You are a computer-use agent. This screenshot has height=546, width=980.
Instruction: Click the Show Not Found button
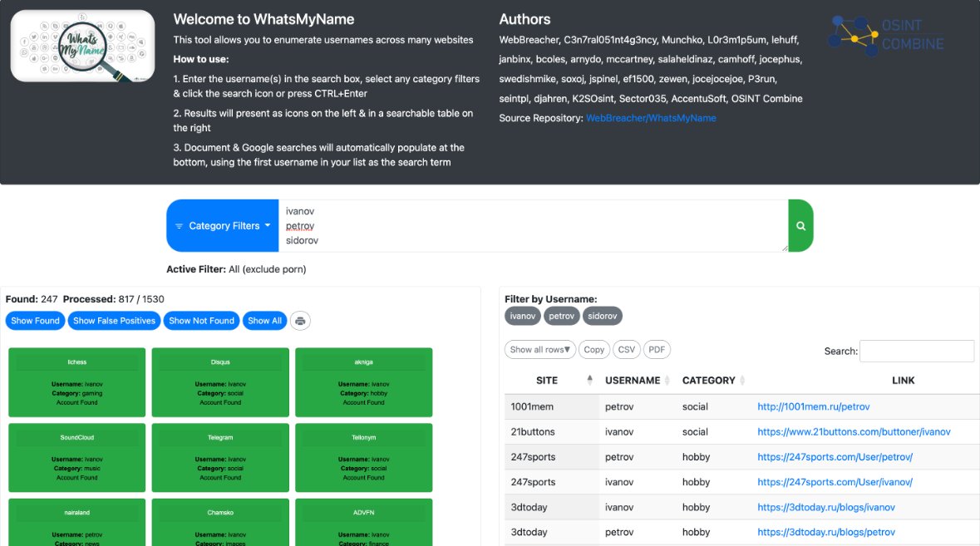[x=201, y=321]
